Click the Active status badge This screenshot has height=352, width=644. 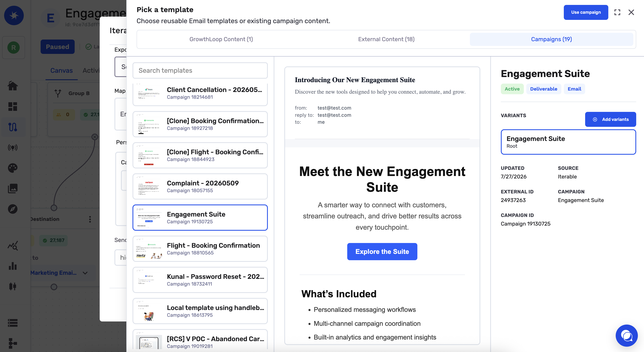512,89
